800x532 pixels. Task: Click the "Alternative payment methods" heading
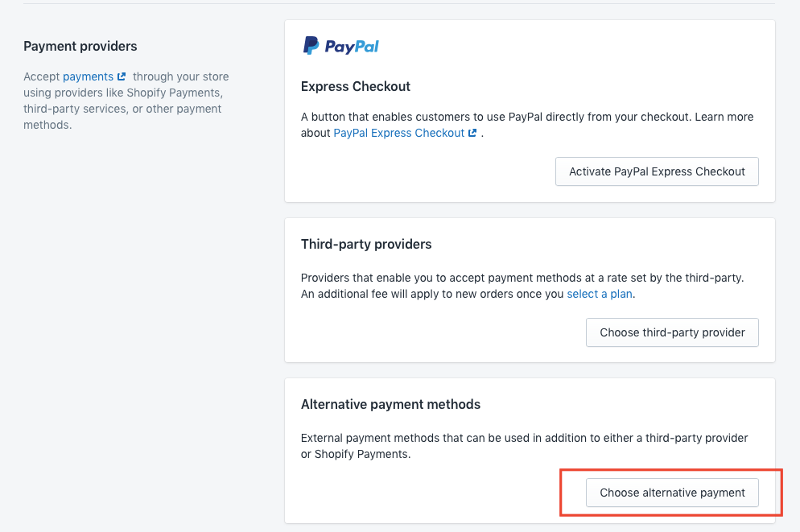coord(391,405)
